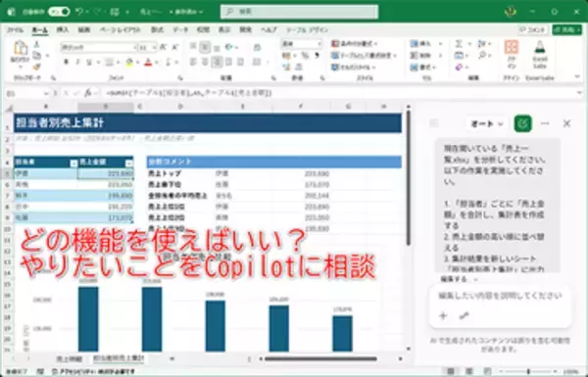Click the zoom slider in status bar
The height and width of the screenshot is (377, 588).
click(528, 371)
